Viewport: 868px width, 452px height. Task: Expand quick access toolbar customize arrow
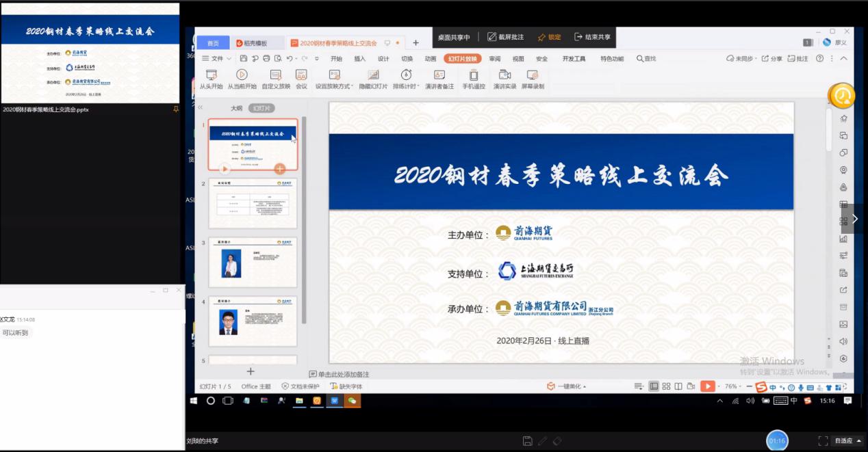pyautogui.click(x=317, y=59)
